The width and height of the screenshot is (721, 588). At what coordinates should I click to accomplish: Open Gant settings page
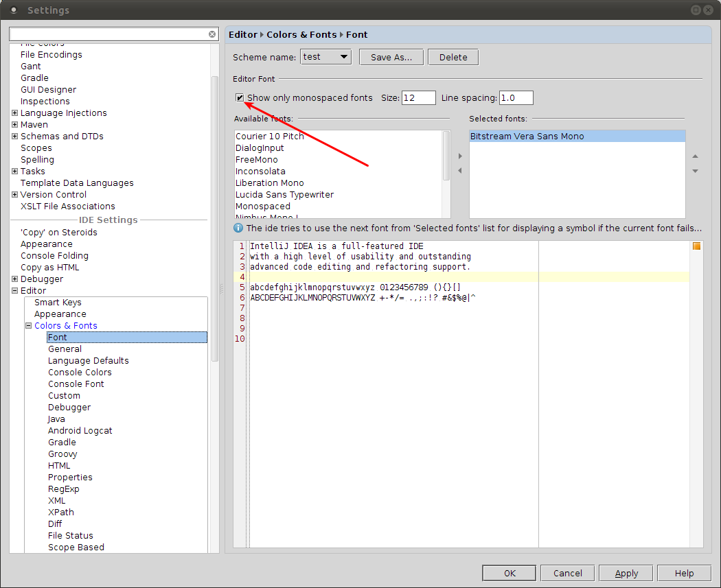coord(31,66)
